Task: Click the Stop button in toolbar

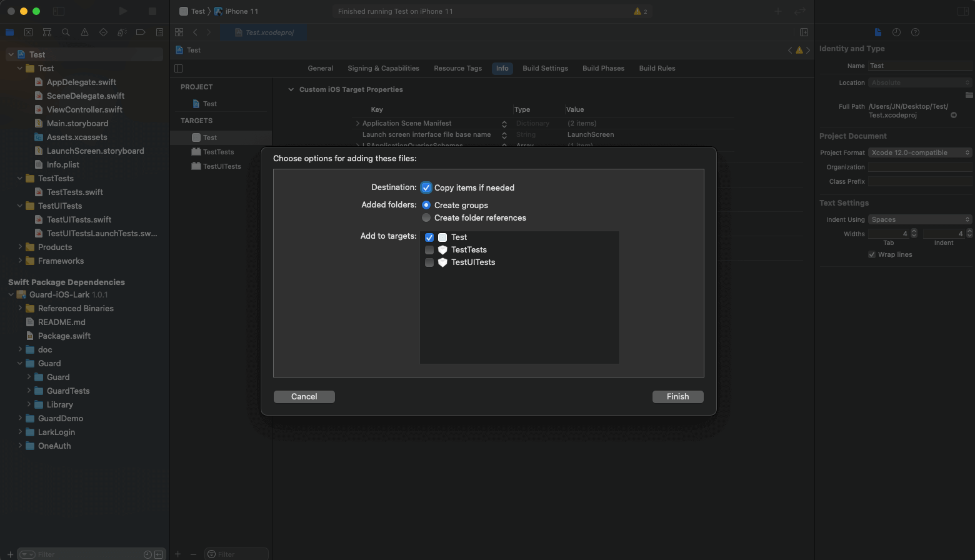Action: (x=152, y=11)
